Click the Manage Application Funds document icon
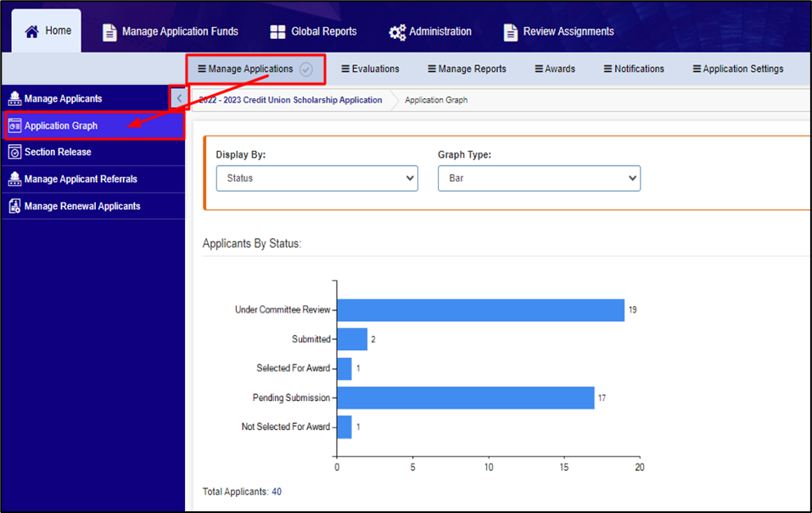This screenshot has height=513, width=812. tap(109, 32)
